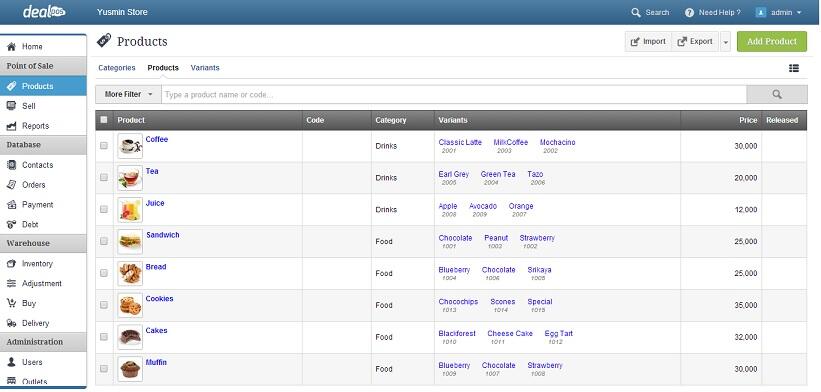The image size is (821, 392).
Task: Open the Coffee product thumbnail
Action: 130,146
